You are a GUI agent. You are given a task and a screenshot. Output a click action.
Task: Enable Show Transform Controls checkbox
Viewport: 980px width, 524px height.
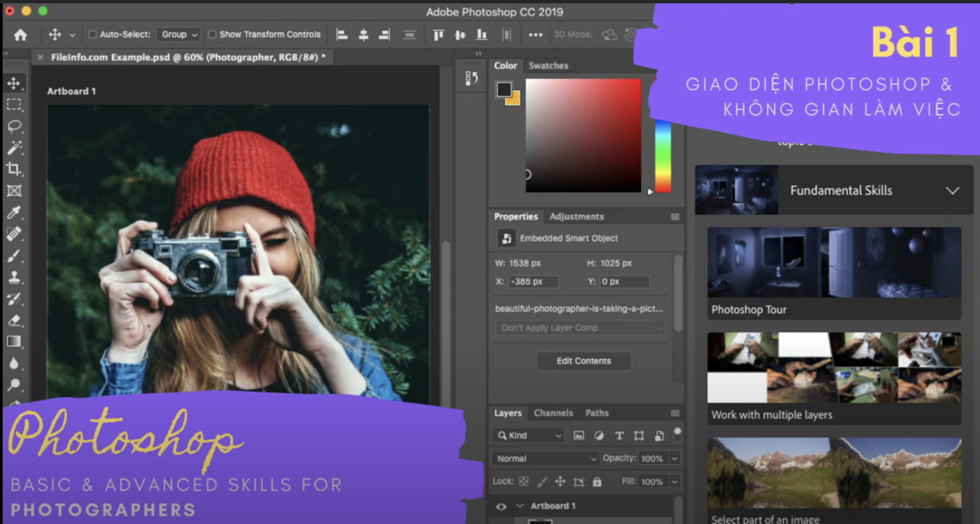pyautogui.click(x=212, y=35)
